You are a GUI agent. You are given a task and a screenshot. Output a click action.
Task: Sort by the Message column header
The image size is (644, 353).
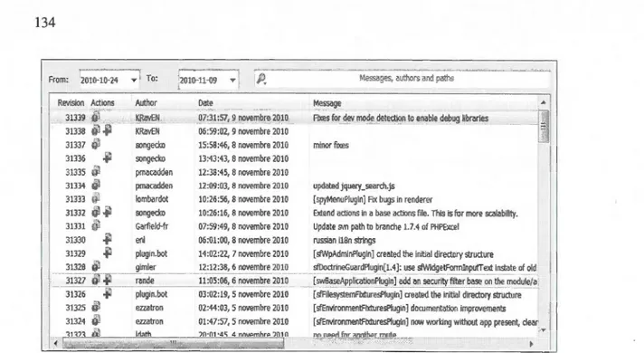(327, 103)
